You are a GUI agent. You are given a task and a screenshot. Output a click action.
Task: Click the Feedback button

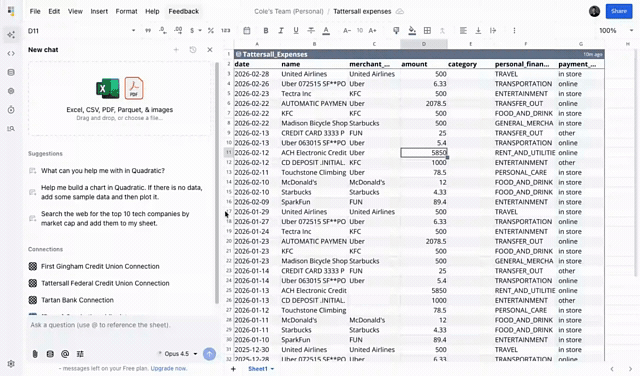click(x=184, y=11)
